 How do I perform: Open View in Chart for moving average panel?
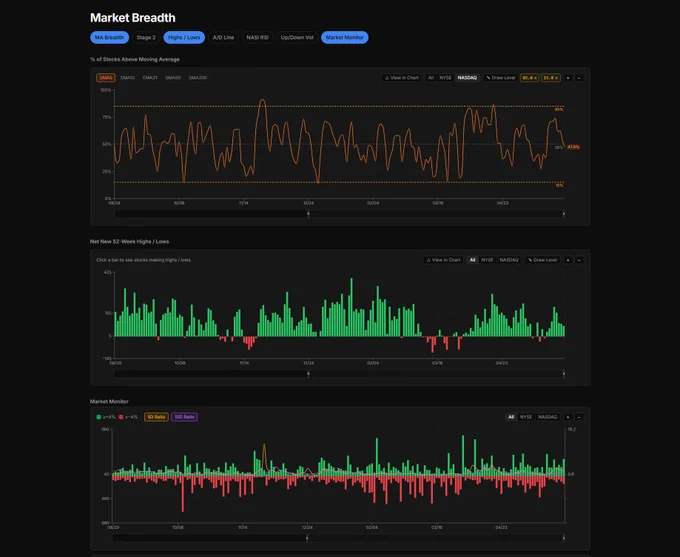pyautogui.click(x=402, y=78)
